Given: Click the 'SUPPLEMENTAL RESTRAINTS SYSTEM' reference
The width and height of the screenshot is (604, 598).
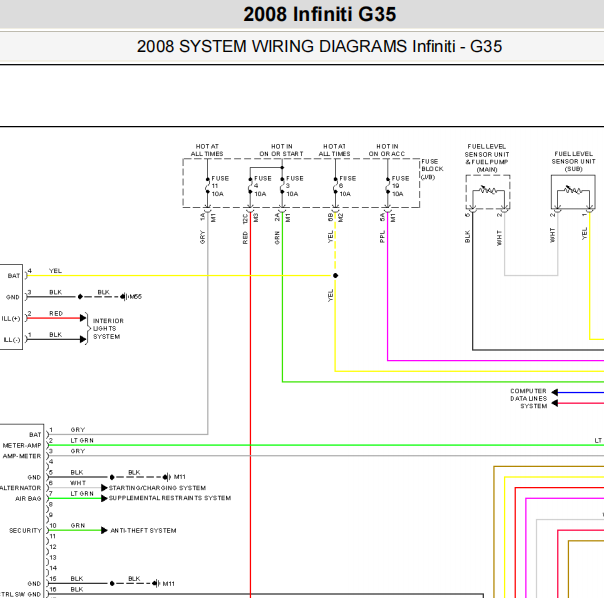Looking at the screenshot, I should click(170, 498).
